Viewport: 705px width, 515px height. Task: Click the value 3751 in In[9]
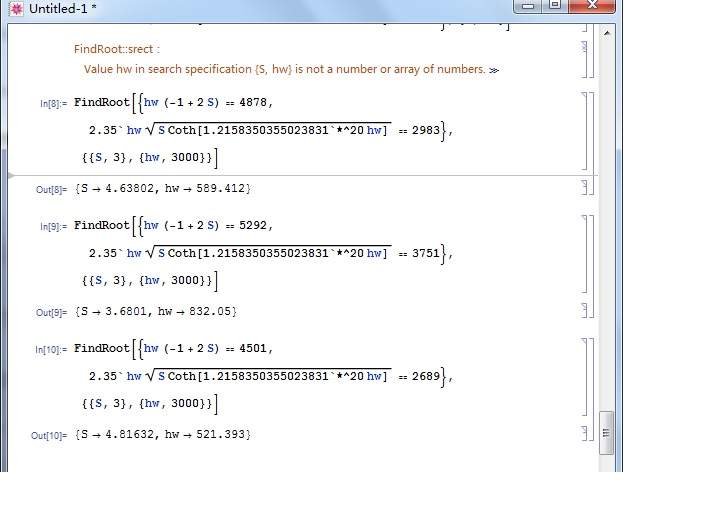pyautogui.click(x=426, y=253)
